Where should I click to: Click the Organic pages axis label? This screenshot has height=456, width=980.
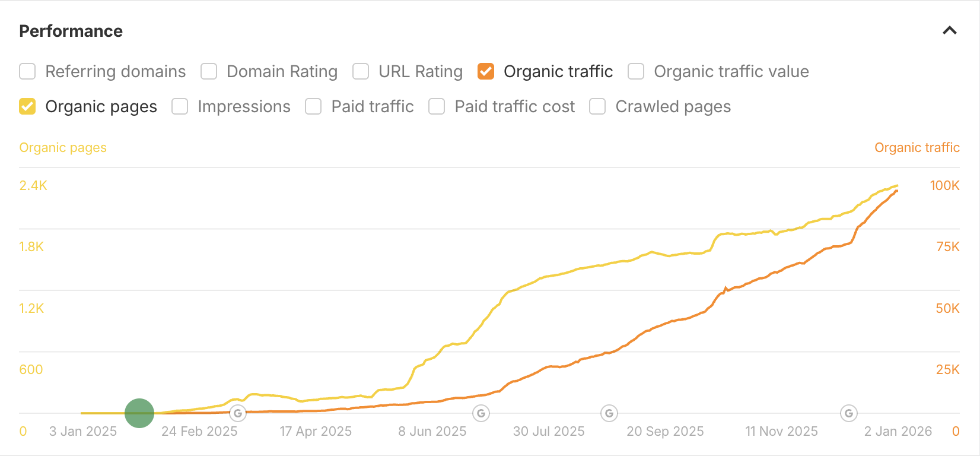click(x=63, y=148)
